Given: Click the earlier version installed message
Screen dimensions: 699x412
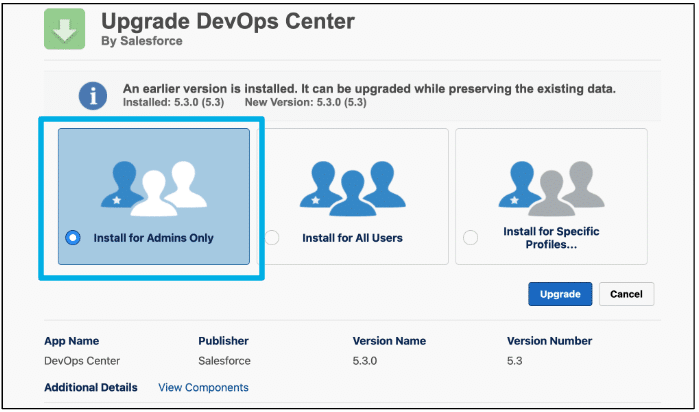Looking at the screenshot, I should click(x=369, y=89).
